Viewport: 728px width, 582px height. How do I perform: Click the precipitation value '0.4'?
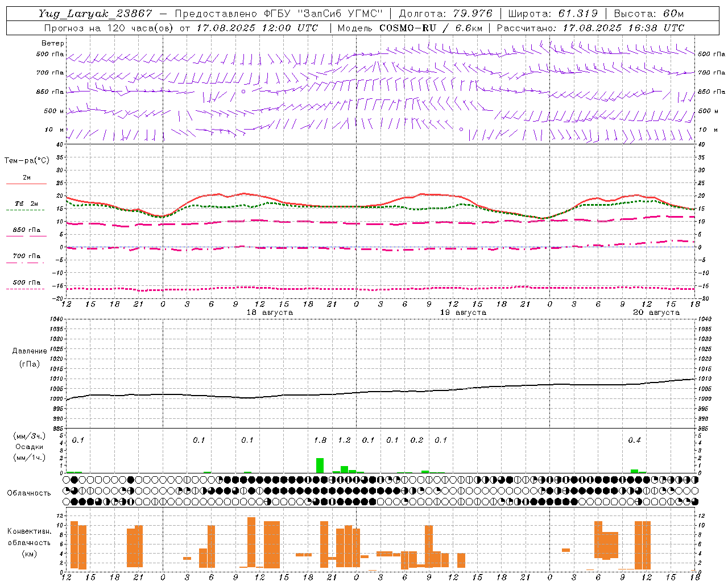click(634, 440)
